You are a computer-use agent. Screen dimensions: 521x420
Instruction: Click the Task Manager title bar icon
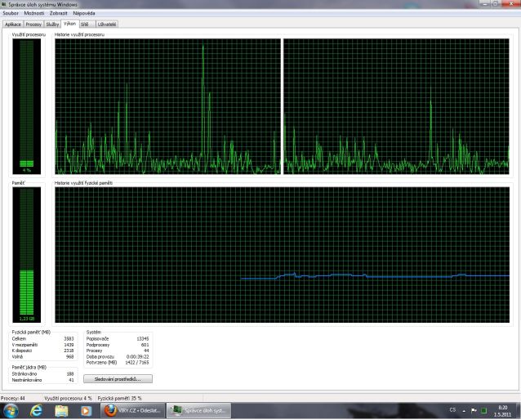pyautogui.click(x=4, y=4)
